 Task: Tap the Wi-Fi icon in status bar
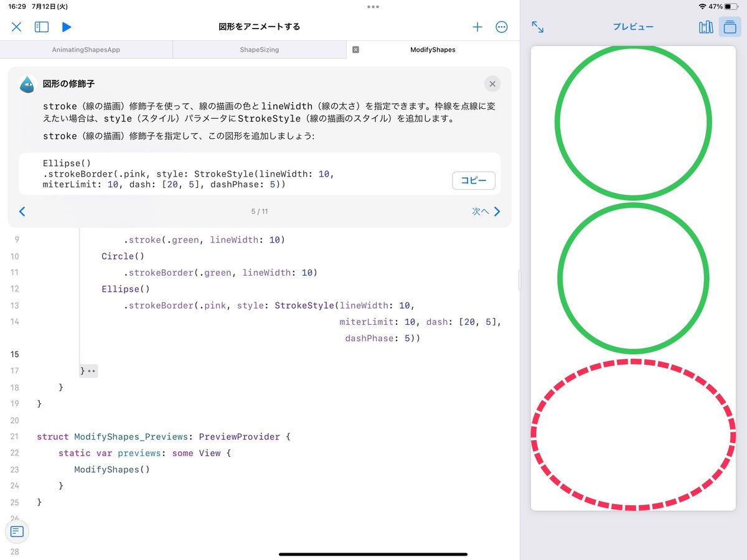coord(703,6)
